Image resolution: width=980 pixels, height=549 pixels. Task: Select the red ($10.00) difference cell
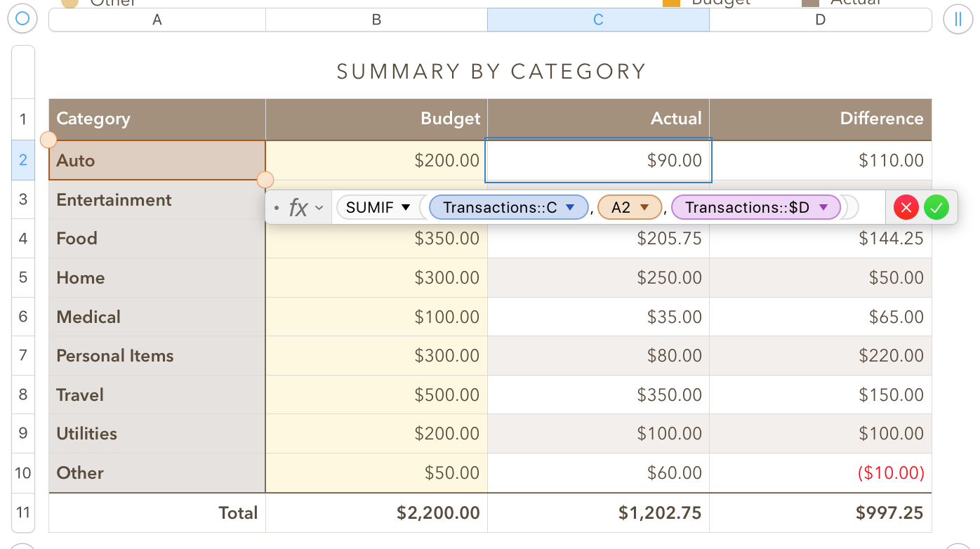(820, 472)
